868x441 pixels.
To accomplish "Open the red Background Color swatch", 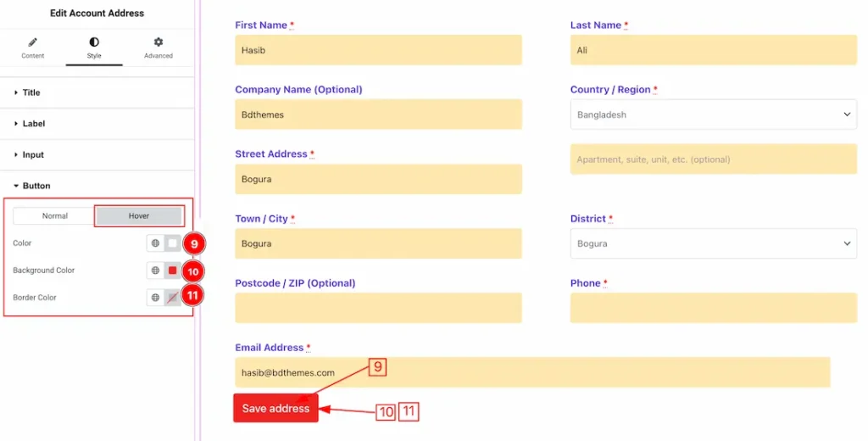I will [173, 271].
